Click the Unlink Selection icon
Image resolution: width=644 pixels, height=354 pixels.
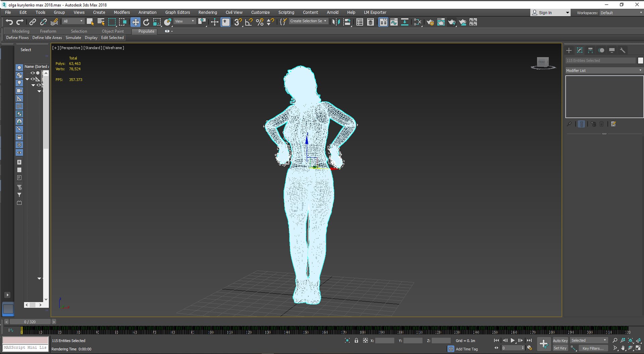pos(43,22)
